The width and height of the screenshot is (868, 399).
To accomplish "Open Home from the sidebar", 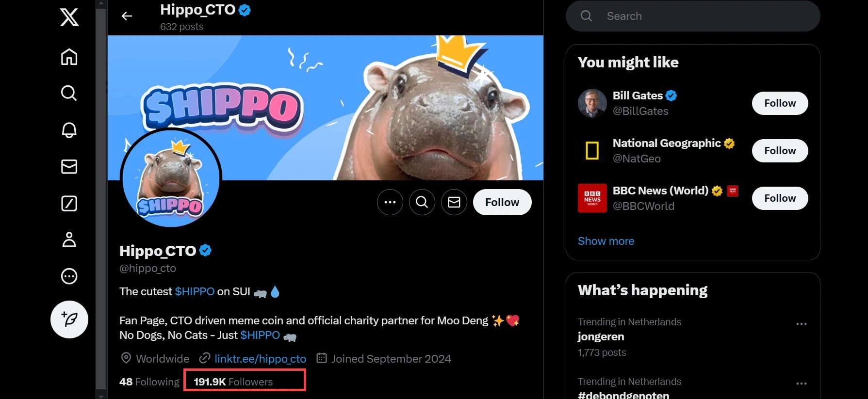I will pyautogui.click(x=69, y=57).
